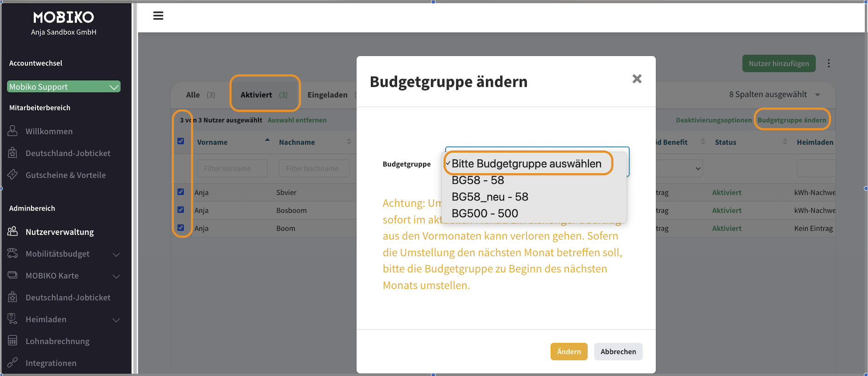
Task: Click the Lohnabrechnung calculator icon
Action: (x=13, y=341)
